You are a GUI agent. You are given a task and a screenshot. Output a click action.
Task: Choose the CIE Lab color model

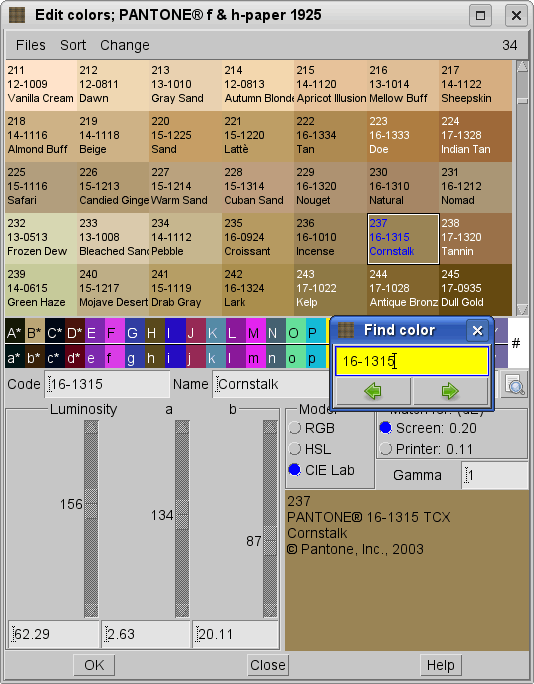[x=322, y=470]
